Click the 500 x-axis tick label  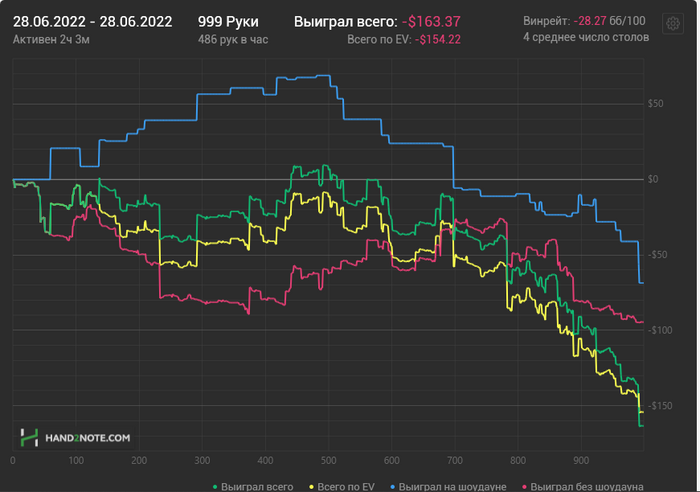[x=329, y=460]
